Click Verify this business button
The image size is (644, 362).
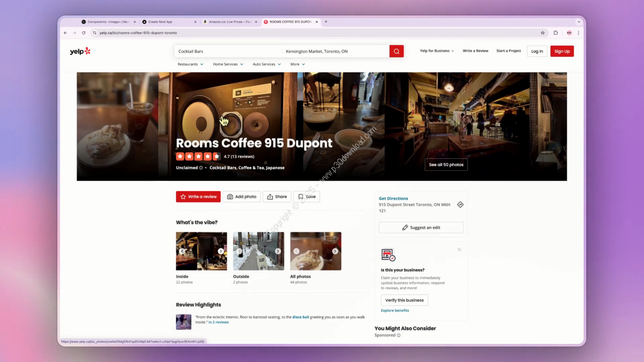click(x=405, y=300)
